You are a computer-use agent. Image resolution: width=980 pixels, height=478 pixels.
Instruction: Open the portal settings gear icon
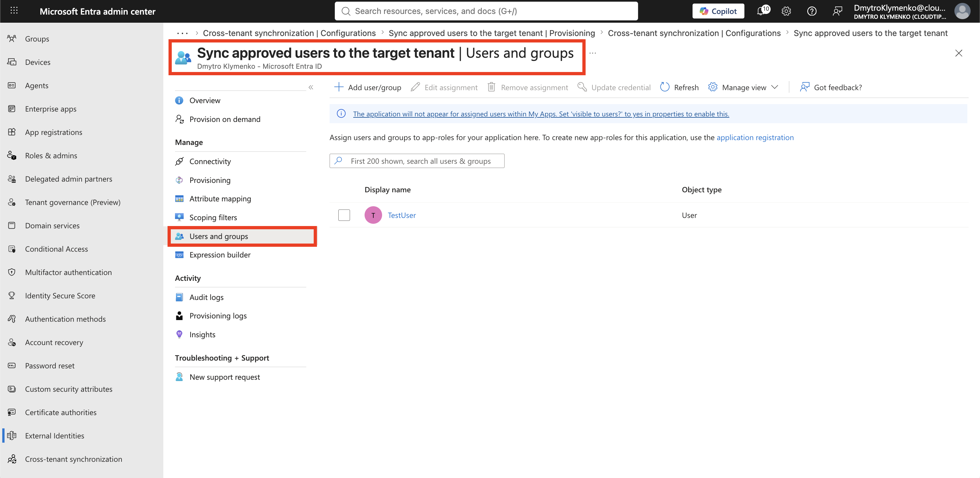(786, 11)
